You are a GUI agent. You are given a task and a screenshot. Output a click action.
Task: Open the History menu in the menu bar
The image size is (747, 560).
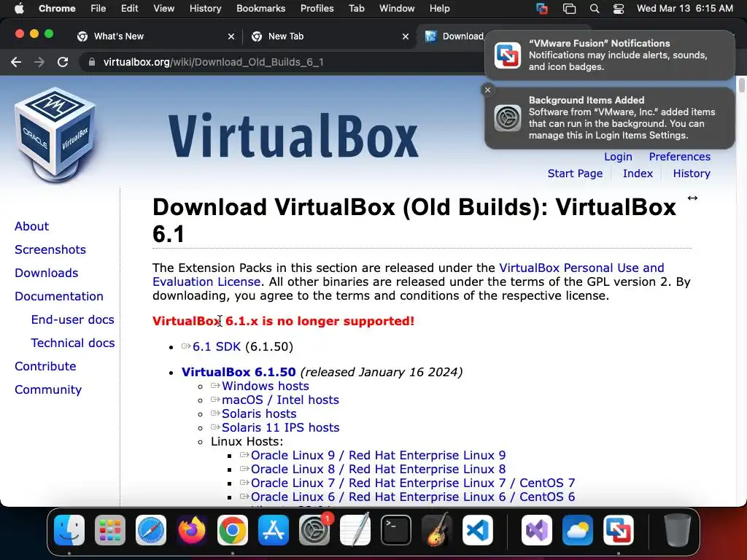pos(205,9)
